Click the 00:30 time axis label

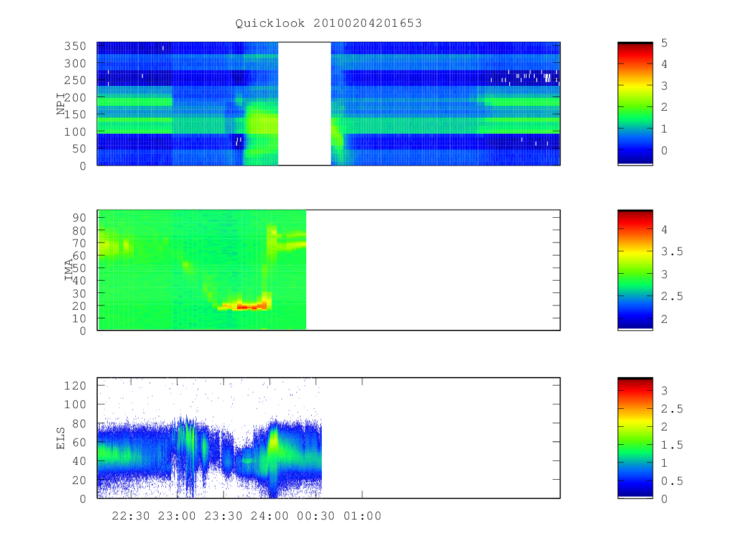(316, 516)
